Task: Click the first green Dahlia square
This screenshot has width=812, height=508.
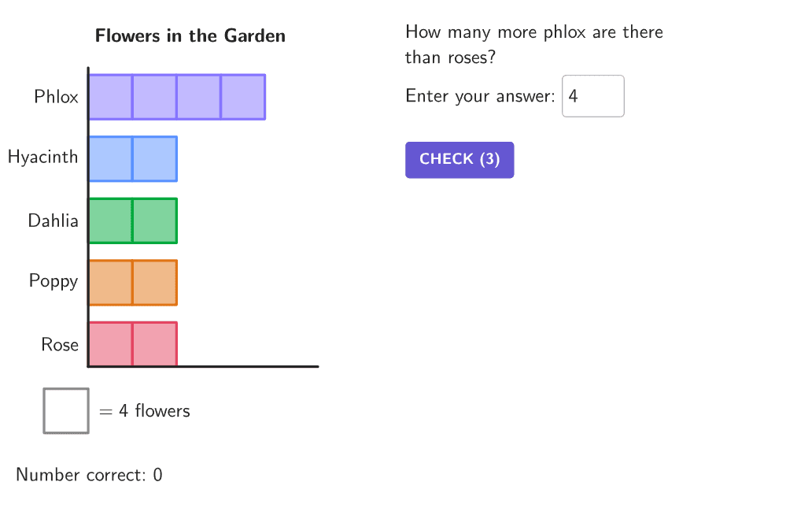Action: point(110,221)
